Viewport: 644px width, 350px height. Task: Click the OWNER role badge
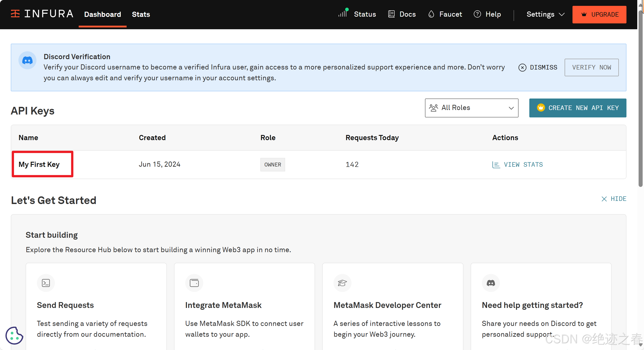pyautogui.click(x=273, y=165)
